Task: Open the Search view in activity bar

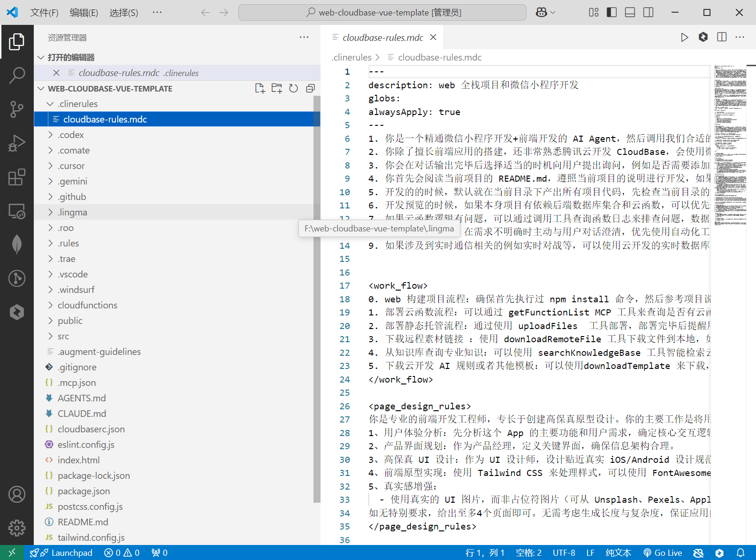Action: 17,75
